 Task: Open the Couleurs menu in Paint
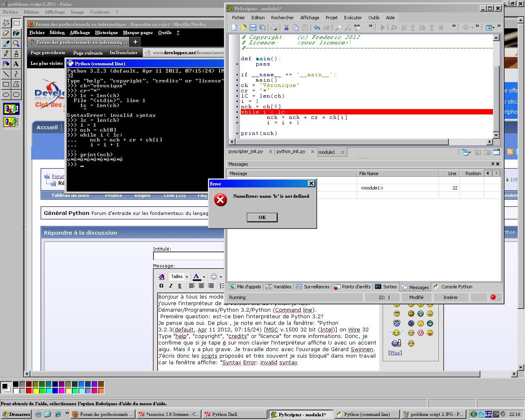tap(100, 12)
